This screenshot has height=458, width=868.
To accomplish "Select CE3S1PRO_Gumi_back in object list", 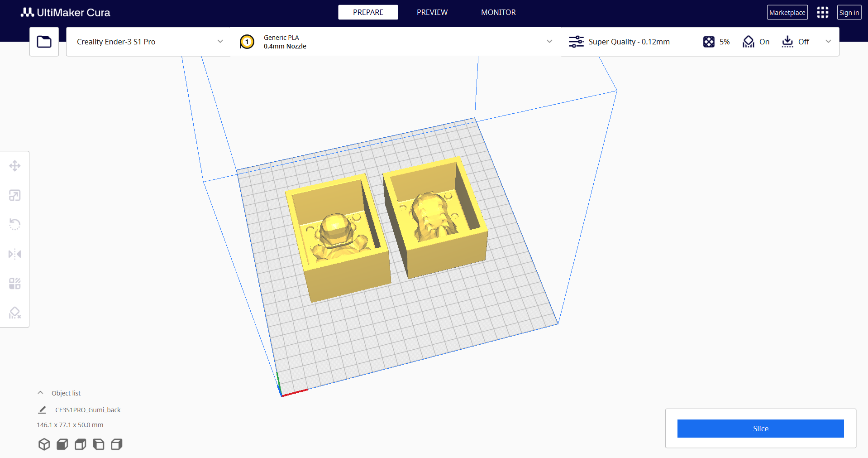I will coord(88,410).
